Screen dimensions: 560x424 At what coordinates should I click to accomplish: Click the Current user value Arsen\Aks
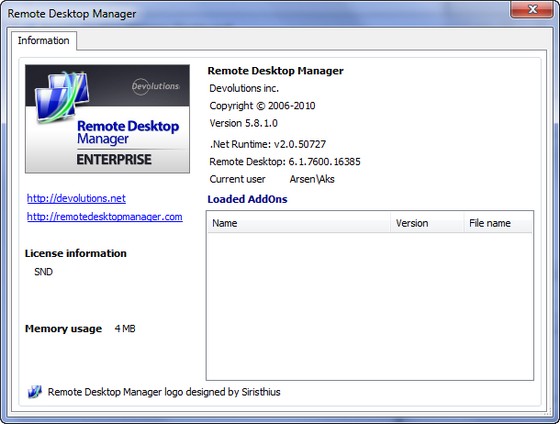click(x=312, y=179)
